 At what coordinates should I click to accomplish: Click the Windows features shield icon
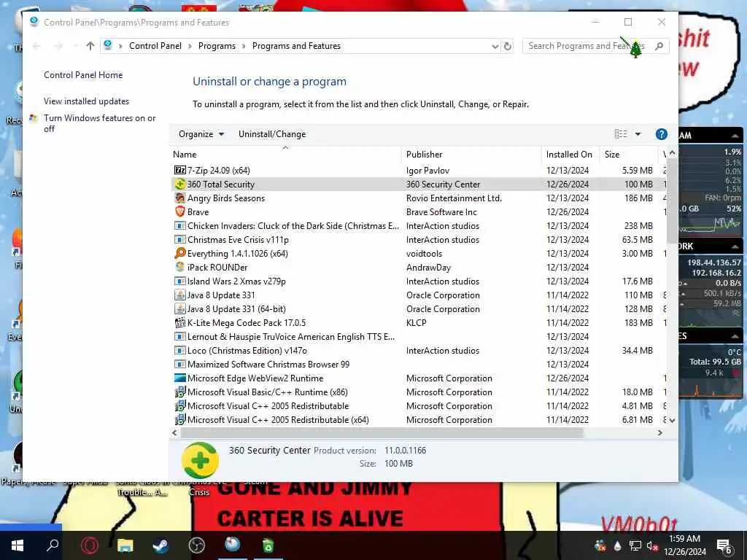tap(34, 118)
